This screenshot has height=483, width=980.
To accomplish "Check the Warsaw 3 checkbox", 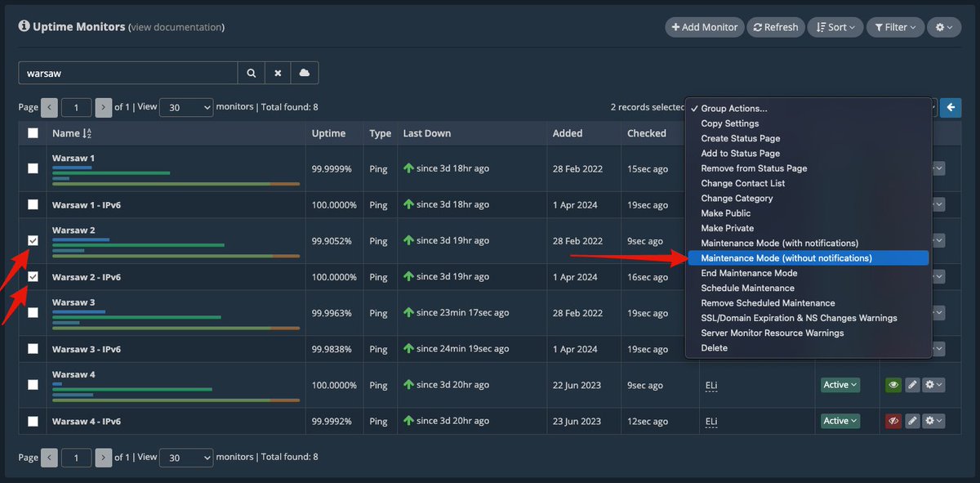I will coord(33,312).
